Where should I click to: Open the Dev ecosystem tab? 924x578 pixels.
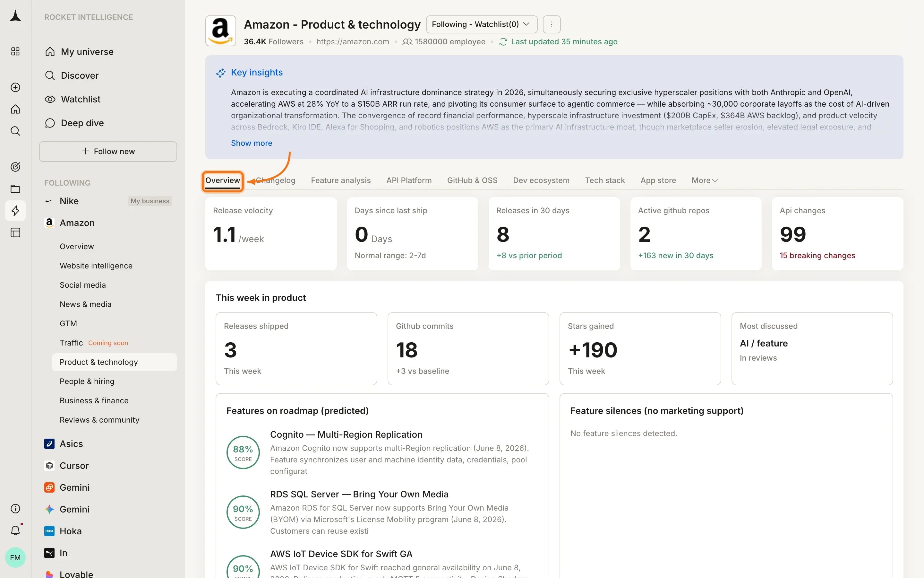(x=541, y=180)
